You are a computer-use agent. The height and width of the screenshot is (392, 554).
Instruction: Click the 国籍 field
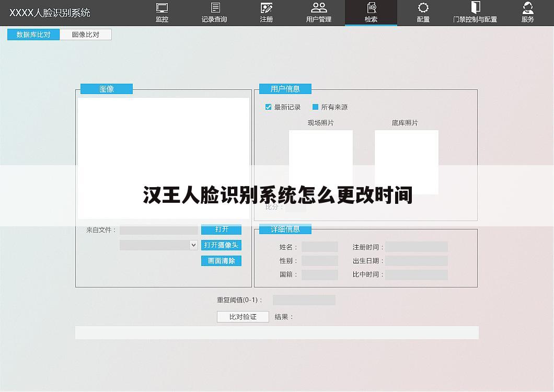pyautogui.click(x=320, y=274)
